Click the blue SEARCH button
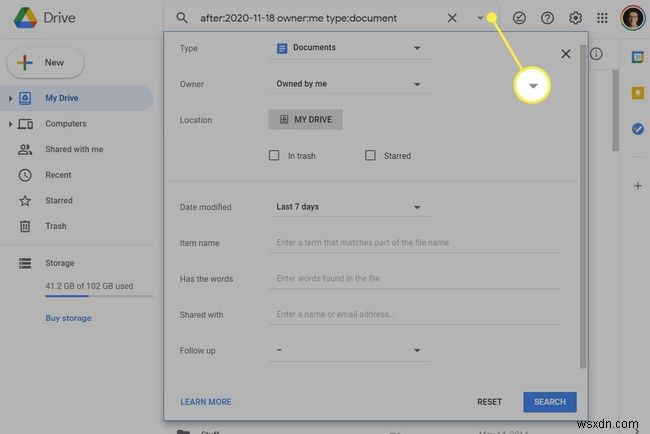650x434 pixels. click(x=550, y=402)
